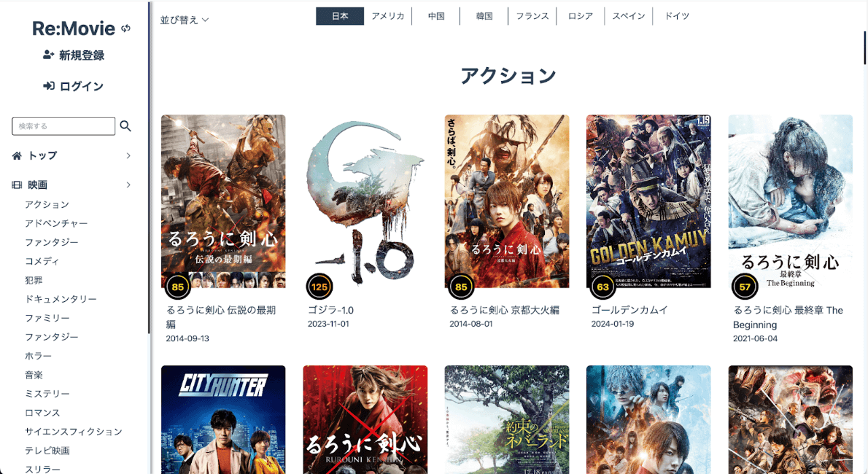This screenshot has height=474, width=868.
Task: Click the title るろうに剣心 伝説の最期編
Action: (x=221, y=317)
